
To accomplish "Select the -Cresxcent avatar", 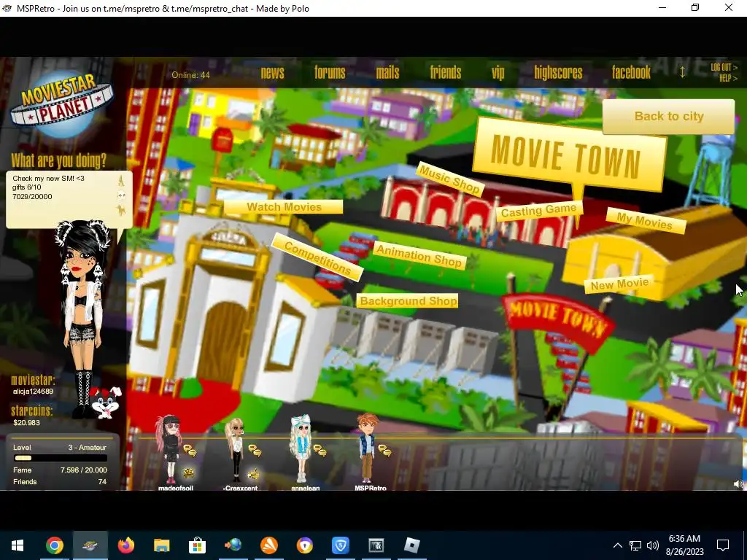I will point(235,450).
